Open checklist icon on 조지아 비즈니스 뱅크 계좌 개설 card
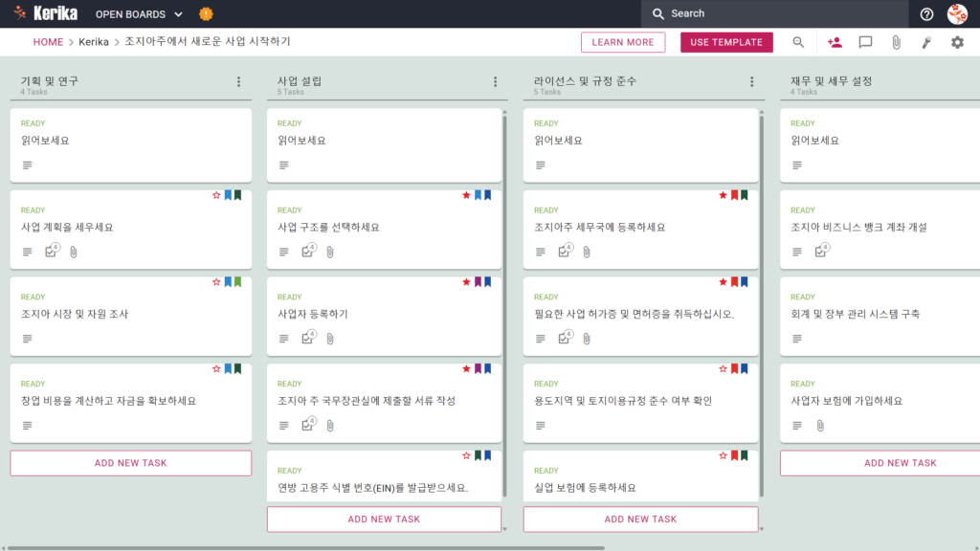980x551 pixels. [x=821, y=251]
